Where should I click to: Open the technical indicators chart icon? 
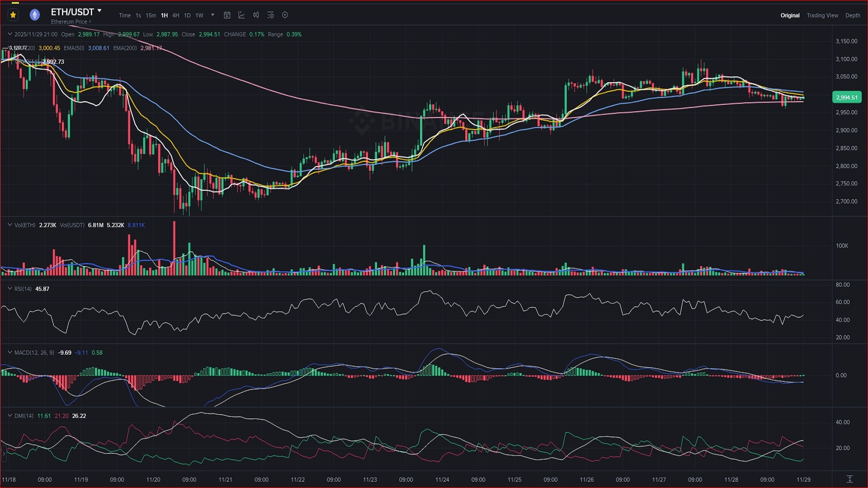click(x=241, y=15)
